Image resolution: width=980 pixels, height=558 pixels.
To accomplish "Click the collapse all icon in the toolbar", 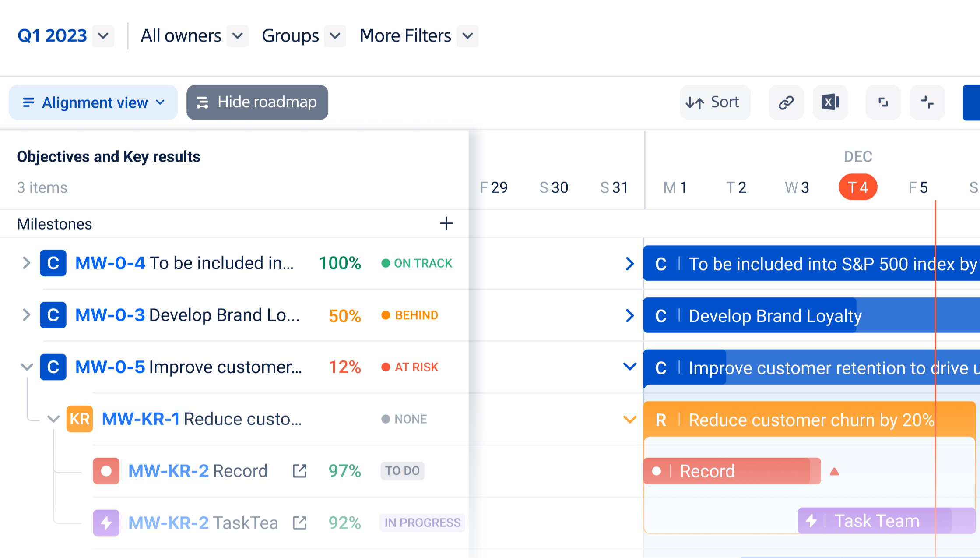I will coord(927,102).
